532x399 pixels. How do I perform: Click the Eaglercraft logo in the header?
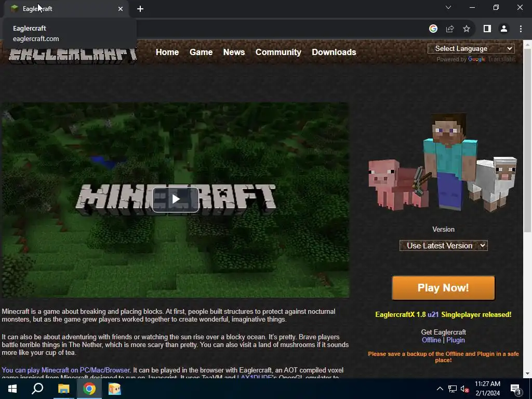pos(73,55)
